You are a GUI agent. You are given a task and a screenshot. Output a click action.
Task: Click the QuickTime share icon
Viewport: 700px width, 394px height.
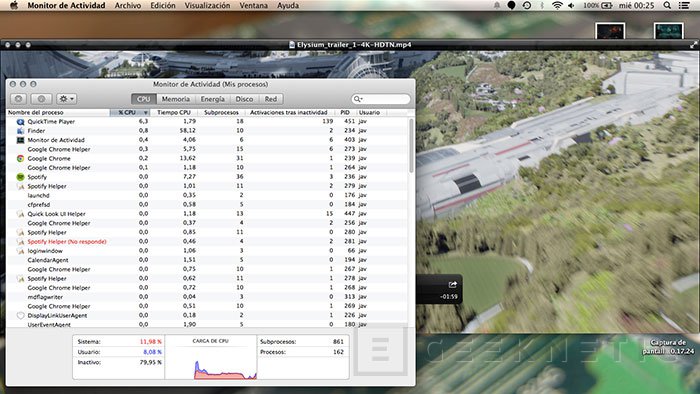click(452, 284)
